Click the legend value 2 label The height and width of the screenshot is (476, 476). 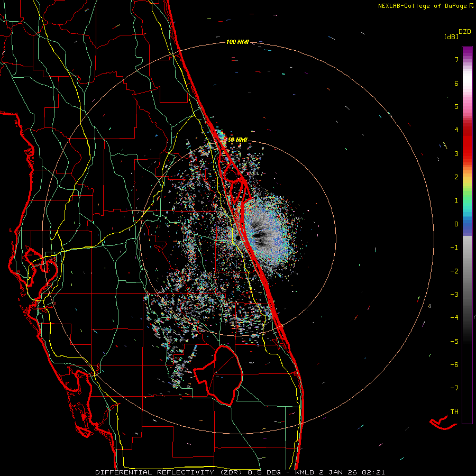(x=456, y=177)
